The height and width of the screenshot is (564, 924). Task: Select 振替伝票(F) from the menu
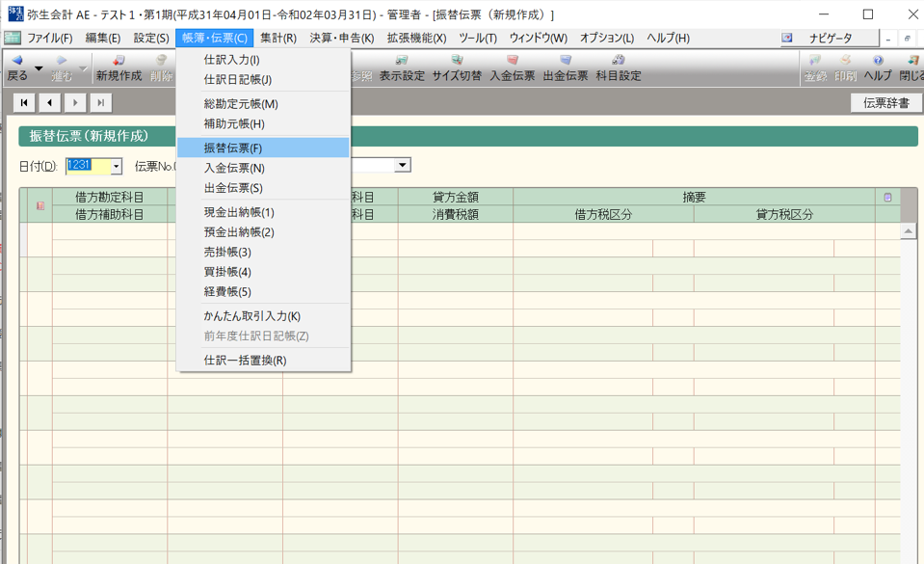coord(233,148)
